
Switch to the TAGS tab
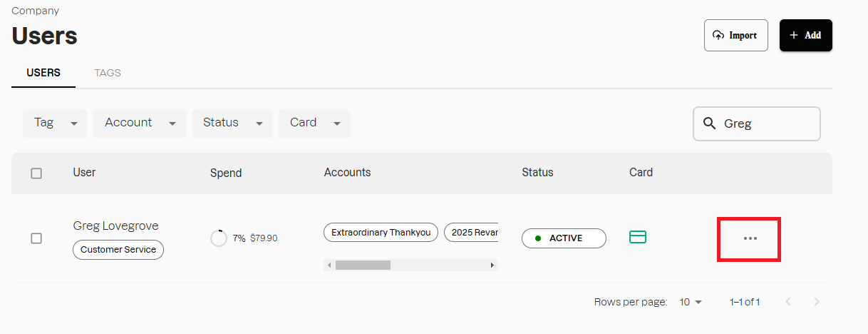[x=108, y=73]
